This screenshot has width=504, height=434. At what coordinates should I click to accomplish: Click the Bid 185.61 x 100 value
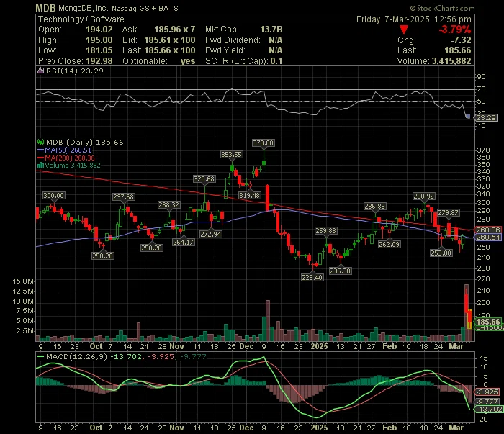point(169,40)
